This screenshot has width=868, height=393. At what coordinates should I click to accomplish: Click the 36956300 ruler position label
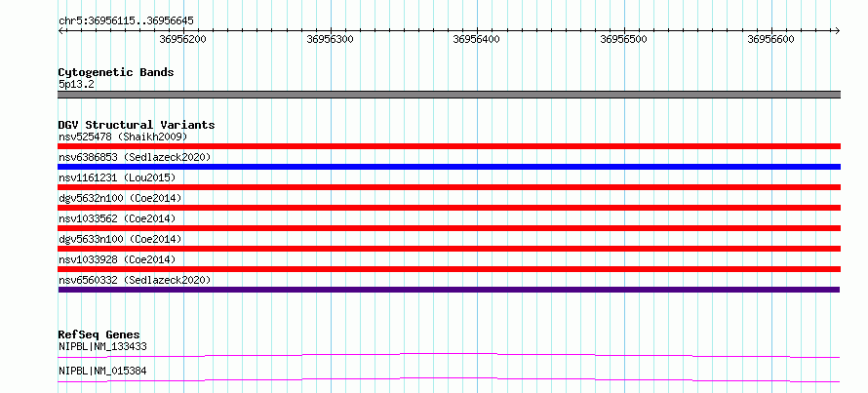point(330,39)
